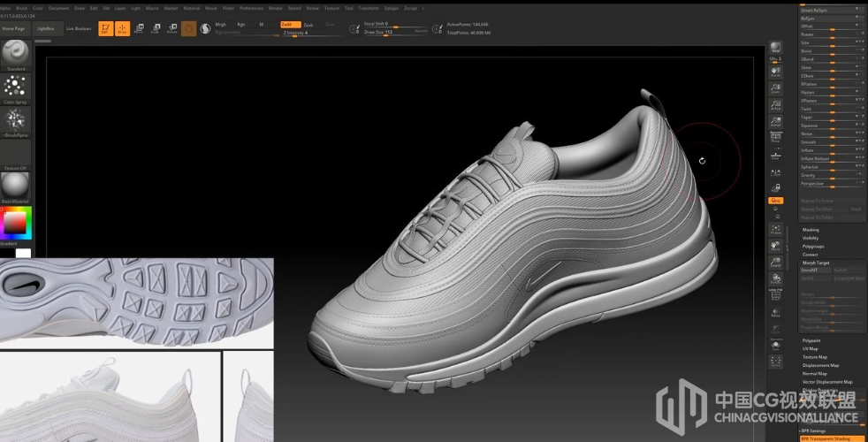The image size is (868, 442).
Task: Open the Home Page button
Action: point(13,29)
